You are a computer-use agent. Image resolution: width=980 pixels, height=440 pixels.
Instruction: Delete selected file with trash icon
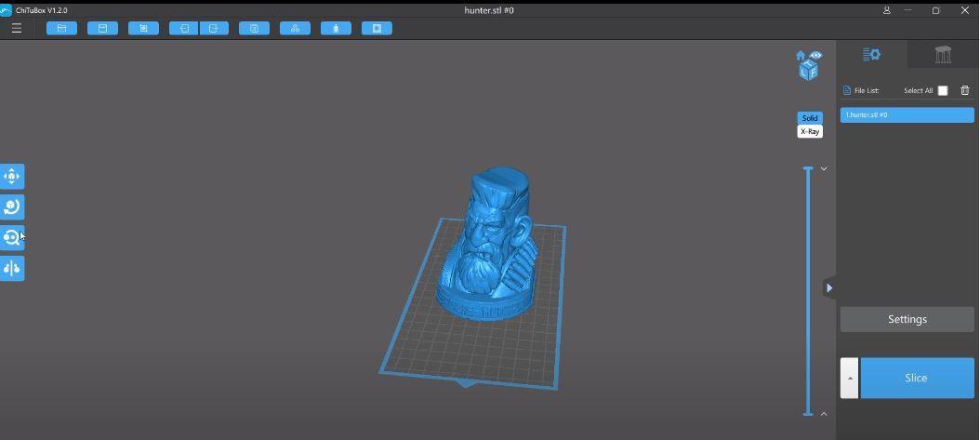(x=964, y=90)
